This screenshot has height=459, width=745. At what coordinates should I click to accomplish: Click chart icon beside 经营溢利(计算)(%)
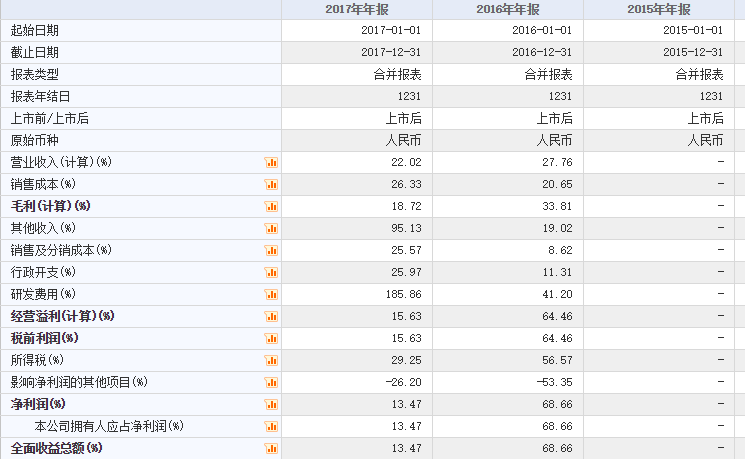(x=271, y=316)
